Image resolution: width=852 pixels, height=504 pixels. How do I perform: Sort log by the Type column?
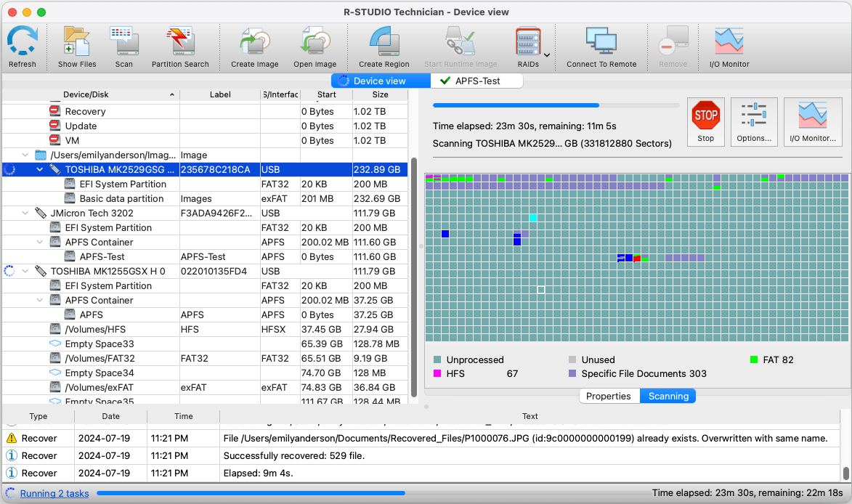(38, 416)
